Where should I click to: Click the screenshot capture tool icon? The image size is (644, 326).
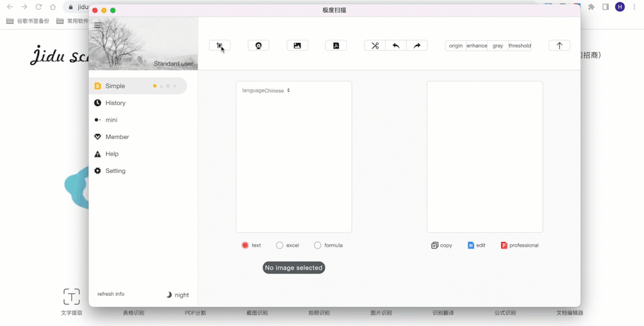219,46
